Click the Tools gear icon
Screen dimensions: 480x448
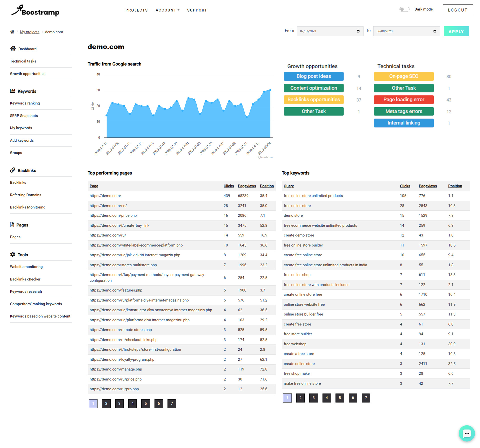(x=12, y=254)
